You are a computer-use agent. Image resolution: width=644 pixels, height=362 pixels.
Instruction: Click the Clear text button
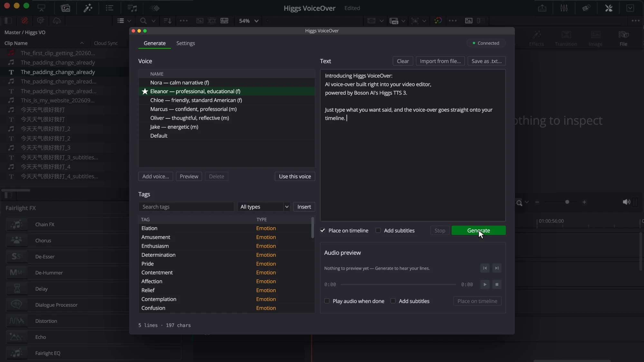(x=403, y=61)
